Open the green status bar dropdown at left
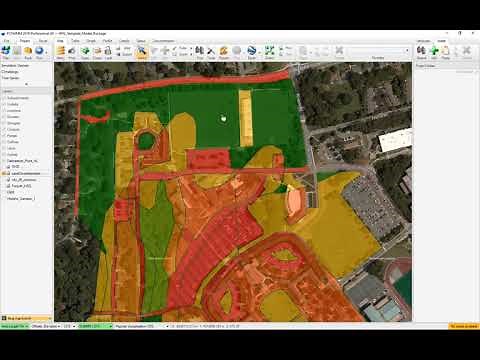 point(15,326)
